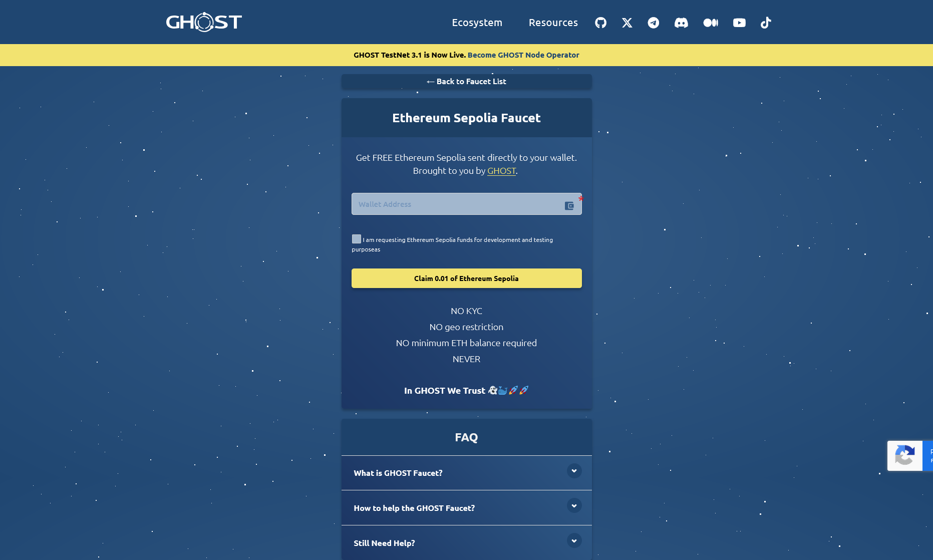Click 'Become GHOST Node Operator' link
Screen dimensions: 933x560
pyautogui.click(x=523, y=55)
